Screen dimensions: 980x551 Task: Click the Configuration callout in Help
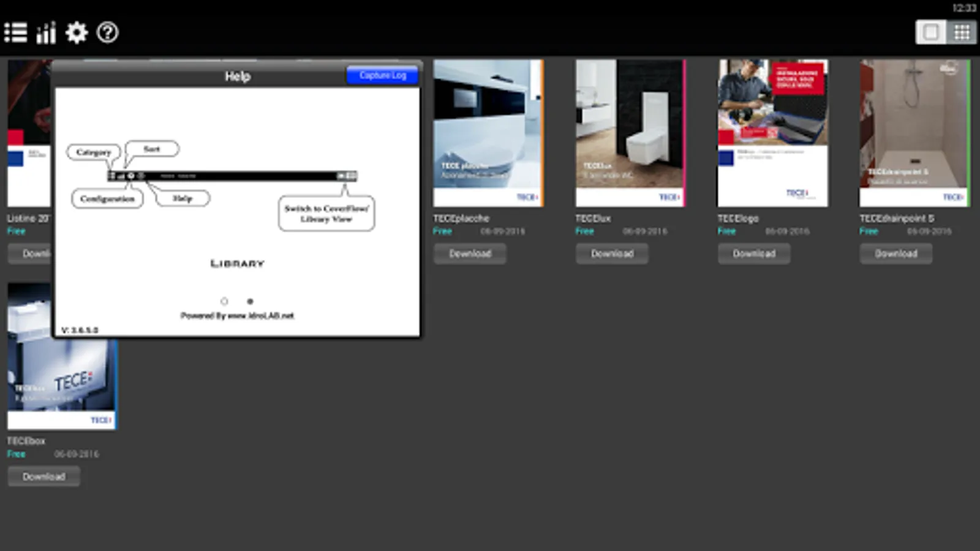(x=107, y=199)
